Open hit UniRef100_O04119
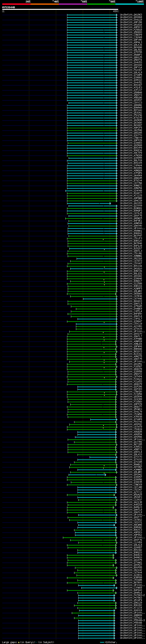 (x=131, y=20)
